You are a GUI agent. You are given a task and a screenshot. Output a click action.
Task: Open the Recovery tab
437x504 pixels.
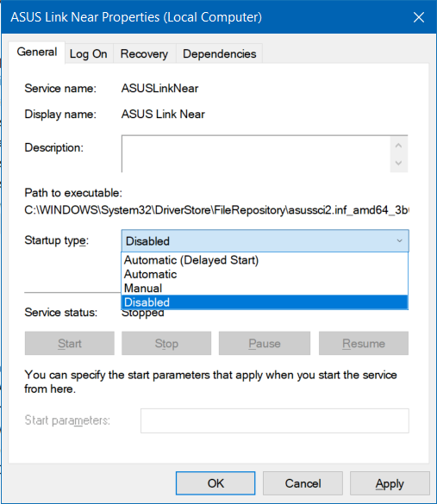[x=144, y=54]
